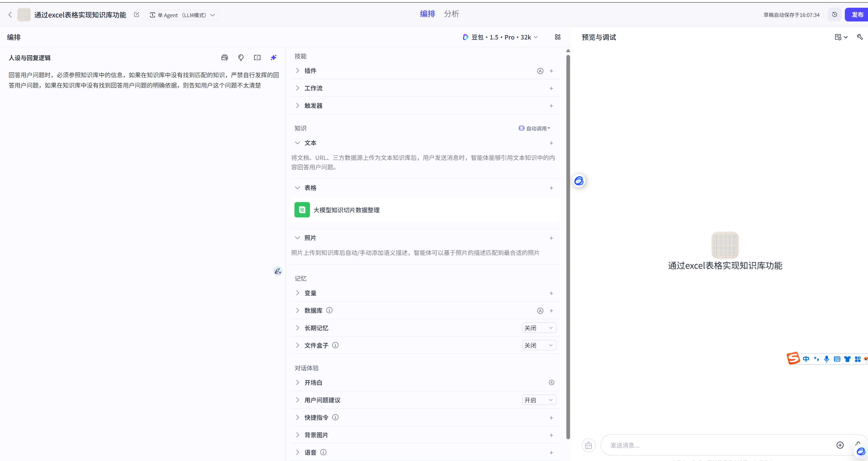Click the prompt compare split-view icon
Image resolution: width=868 pixels, height=461 pixels.
[257, 58]
